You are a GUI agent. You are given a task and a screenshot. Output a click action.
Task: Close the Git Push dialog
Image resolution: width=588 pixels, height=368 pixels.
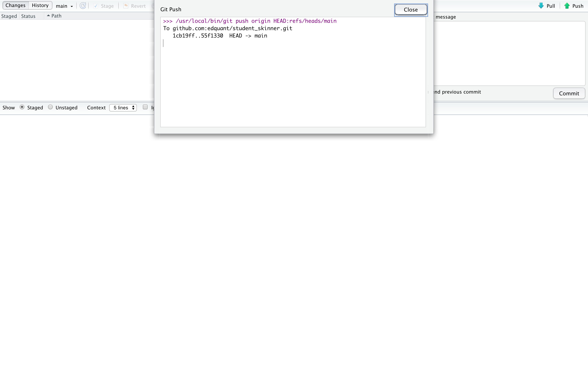click(411, 10)
